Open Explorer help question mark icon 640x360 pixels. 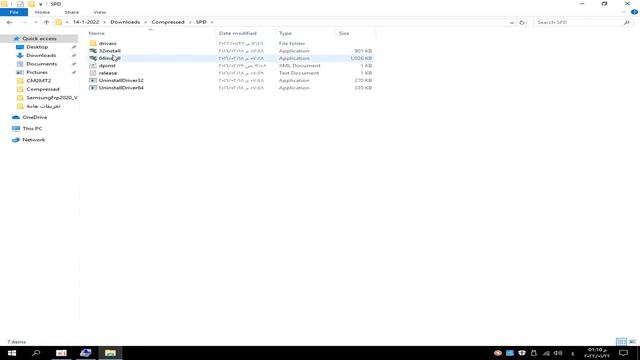[x=634, y=12]
